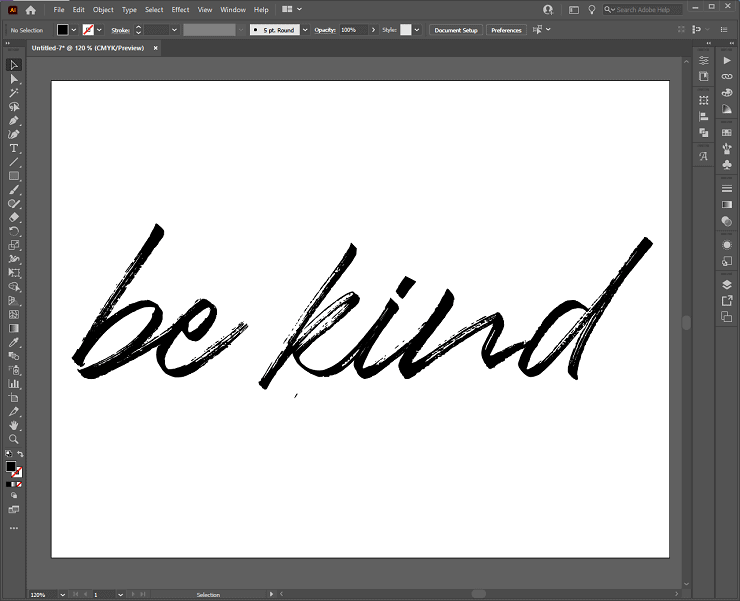Set None as paint in toolbox
The image size is (740, 601).
coord(19,484)
